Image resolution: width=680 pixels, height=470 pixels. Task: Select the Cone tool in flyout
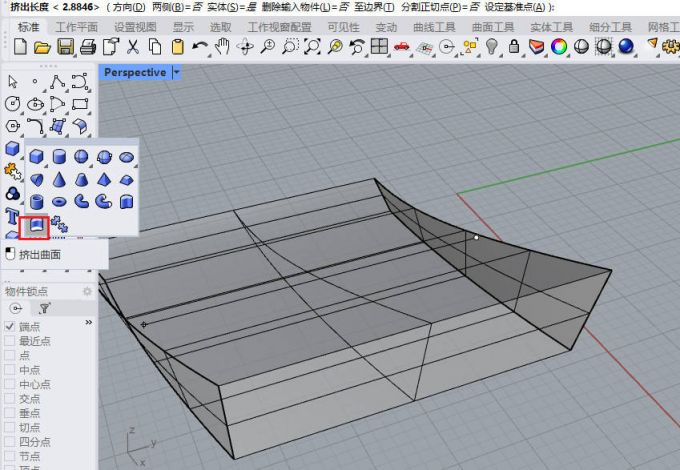click(59, 179)
